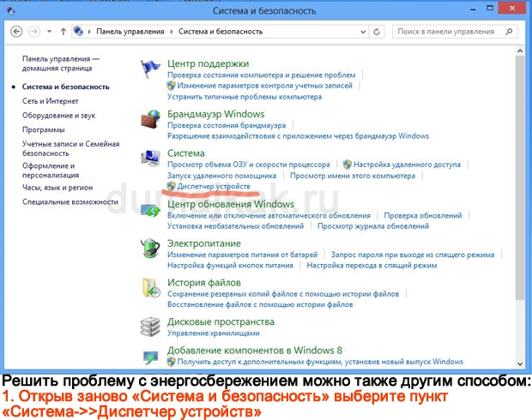
Task: Select Сеть и Интернет in the sidebar
Action: (51, 101)
